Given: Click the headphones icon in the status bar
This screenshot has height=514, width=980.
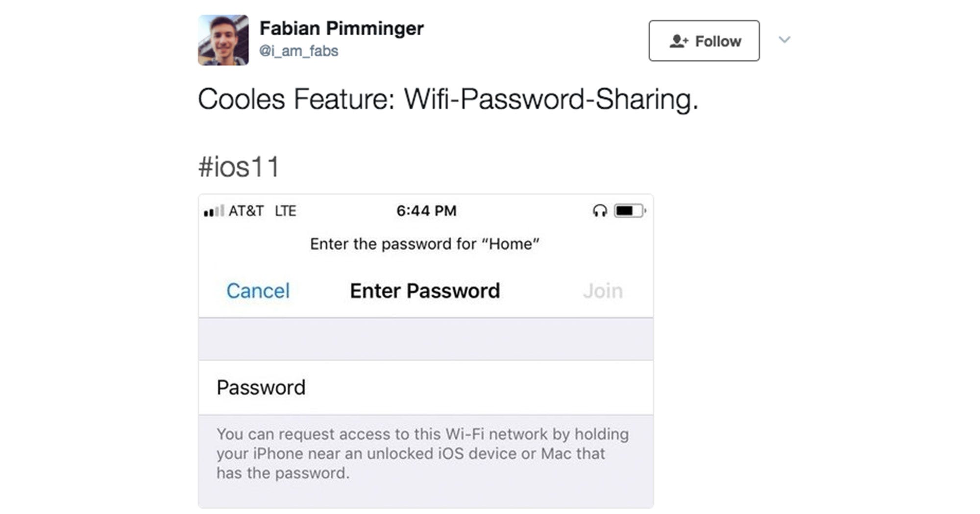Looking at the screenshot, I should [599, 210].
